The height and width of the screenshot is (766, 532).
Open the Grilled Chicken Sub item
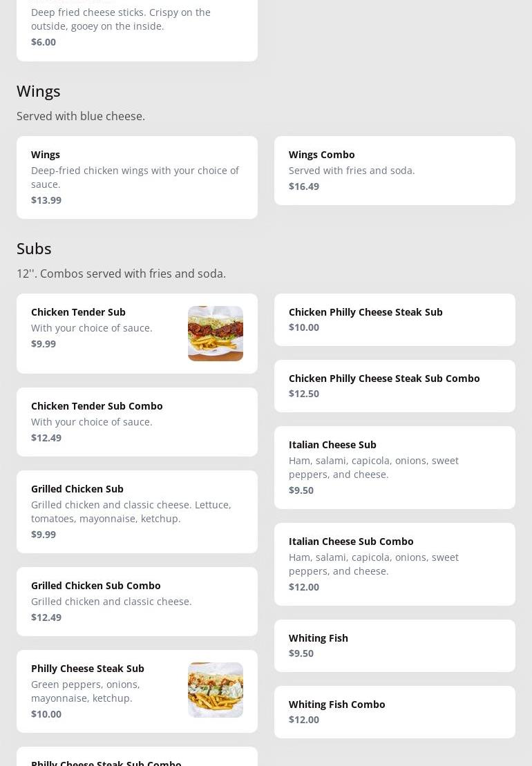137,512
